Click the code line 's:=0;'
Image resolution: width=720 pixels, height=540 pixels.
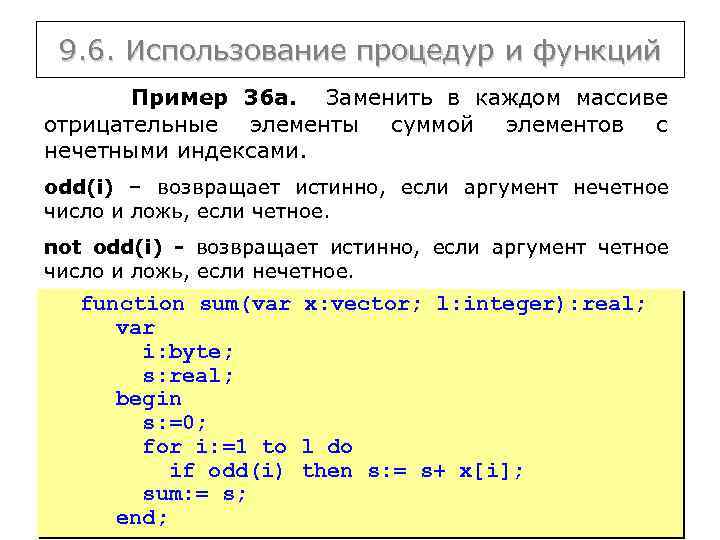coord(175,423)
